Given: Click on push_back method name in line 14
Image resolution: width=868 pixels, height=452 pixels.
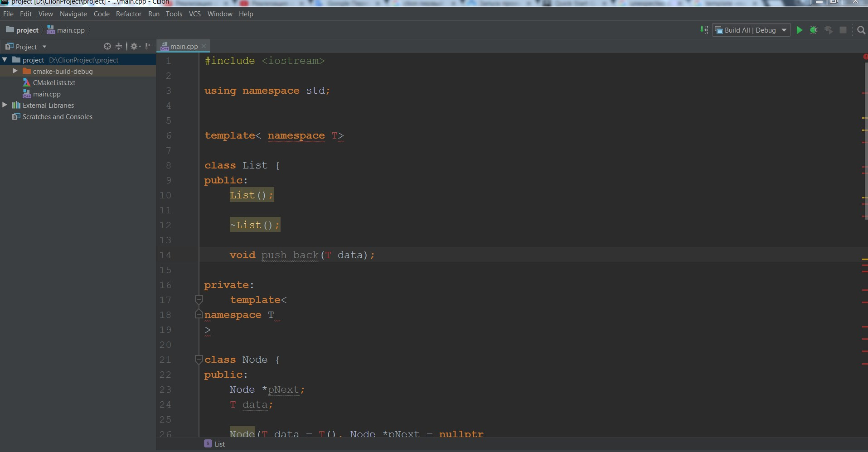Looking at the screenshot, I should click(x=290, y=255).
